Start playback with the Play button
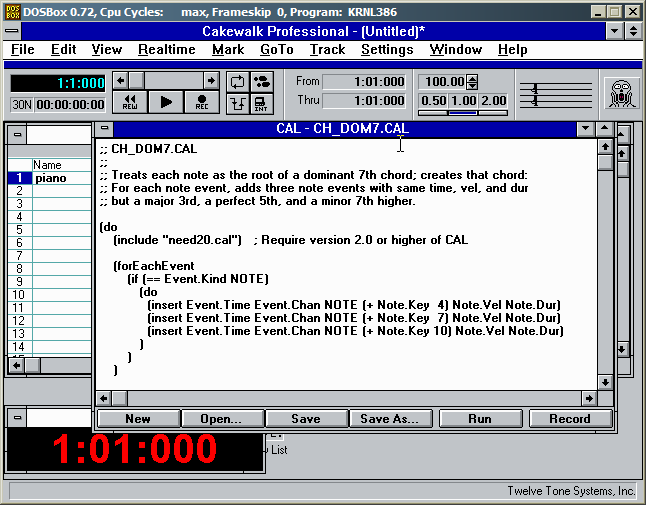 [x=166, y=102]
